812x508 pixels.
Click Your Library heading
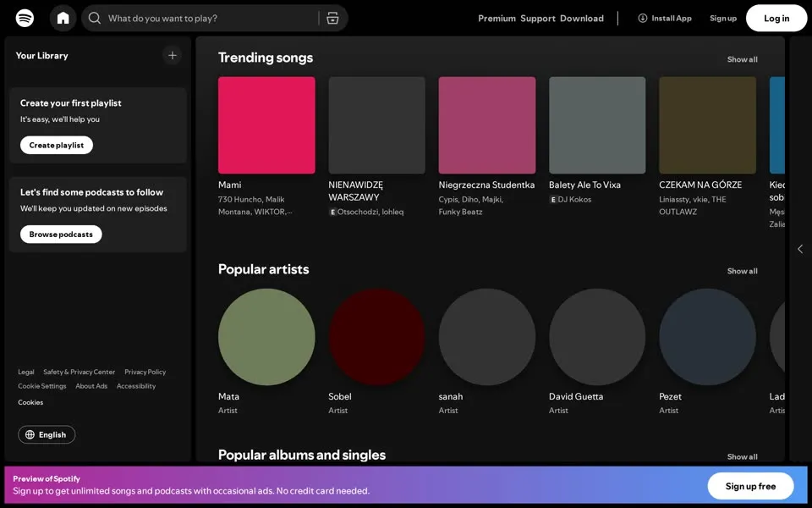(42, 56)
